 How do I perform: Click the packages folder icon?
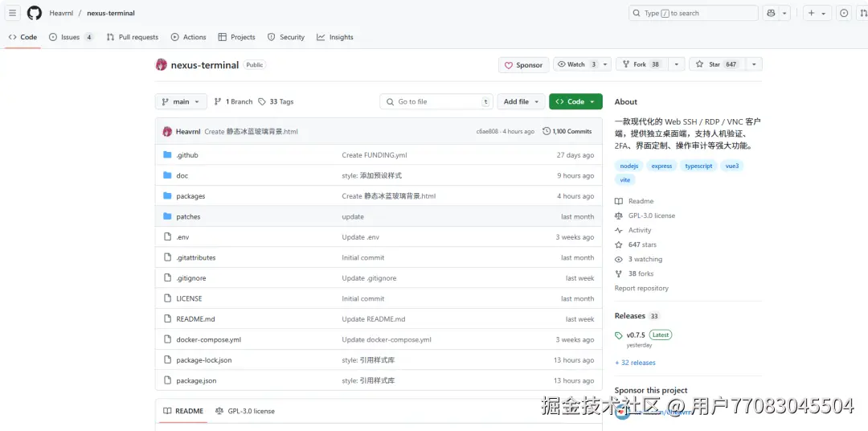(x=167, y=196)
